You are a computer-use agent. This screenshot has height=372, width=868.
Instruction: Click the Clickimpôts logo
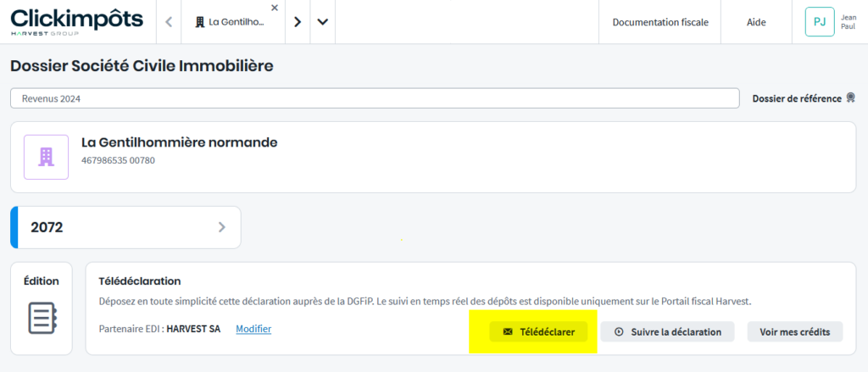point(76,22)
